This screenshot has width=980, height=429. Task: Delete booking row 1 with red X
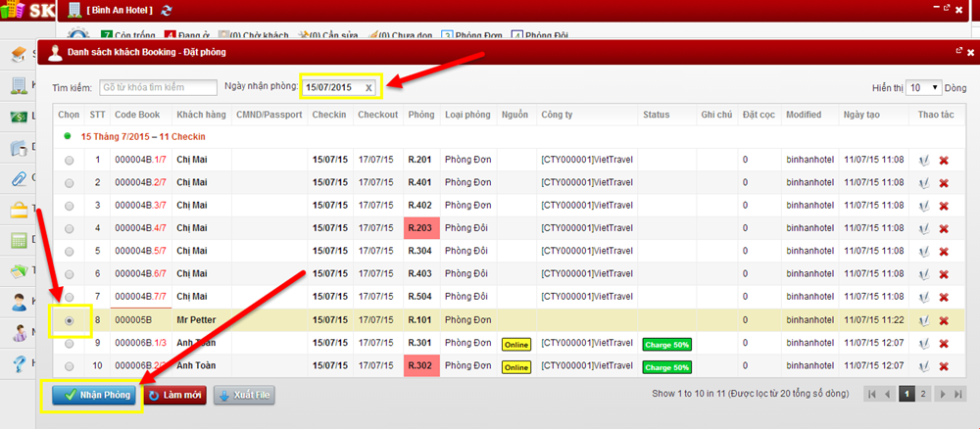944,160
